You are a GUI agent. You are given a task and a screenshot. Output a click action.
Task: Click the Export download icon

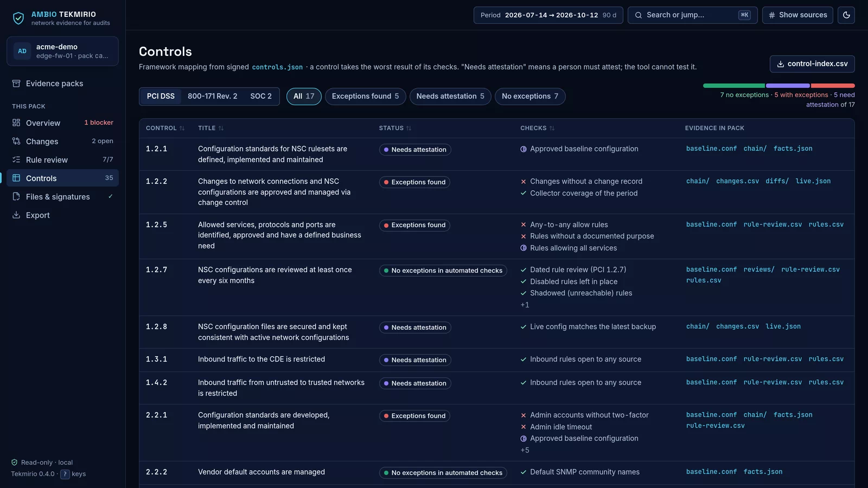pyautogui.click(x=16, y=215)
